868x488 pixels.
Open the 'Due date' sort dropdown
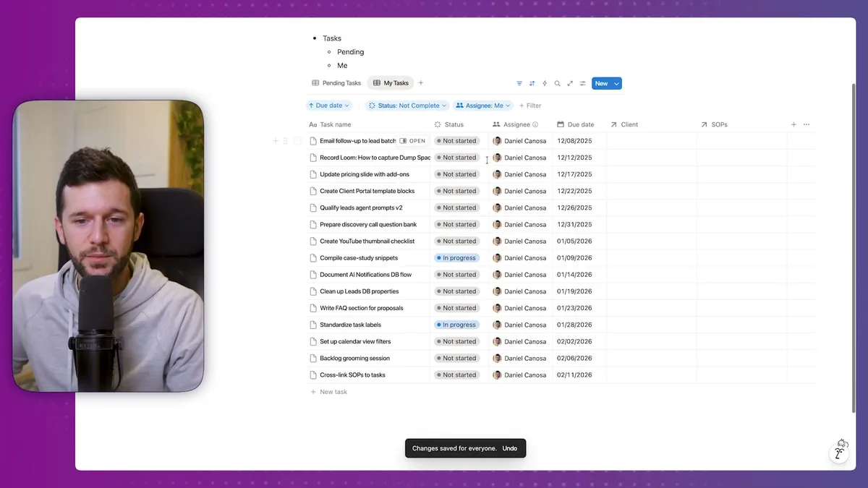[x=329, y=105]
